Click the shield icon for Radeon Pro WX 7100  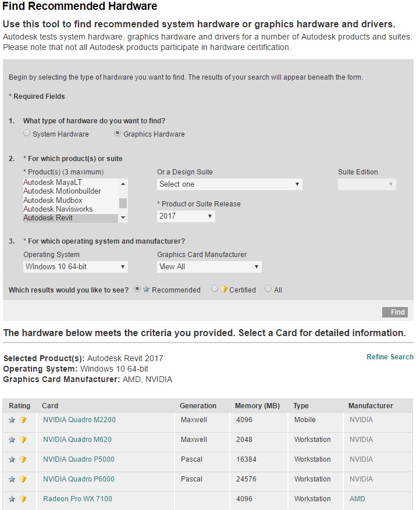23,499
